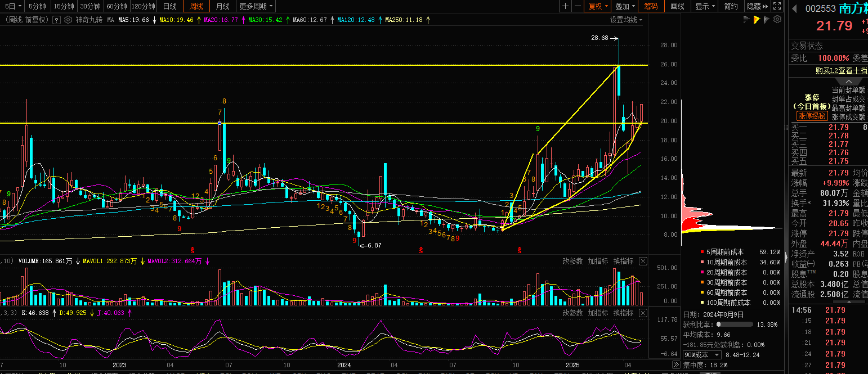The height and width of the screenshot is (374, 868).
Task: Switch to 月线 monthly chart
Action: coord(222,6)
